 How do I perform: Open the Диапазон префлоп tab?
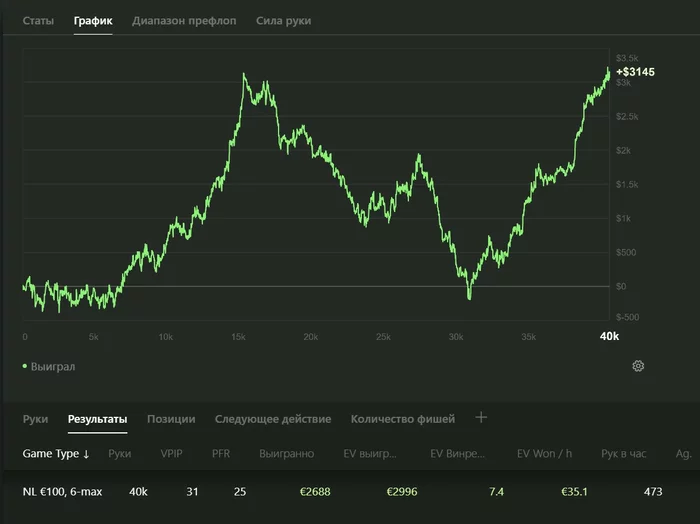pyautogui.click(x=184, y=21)
